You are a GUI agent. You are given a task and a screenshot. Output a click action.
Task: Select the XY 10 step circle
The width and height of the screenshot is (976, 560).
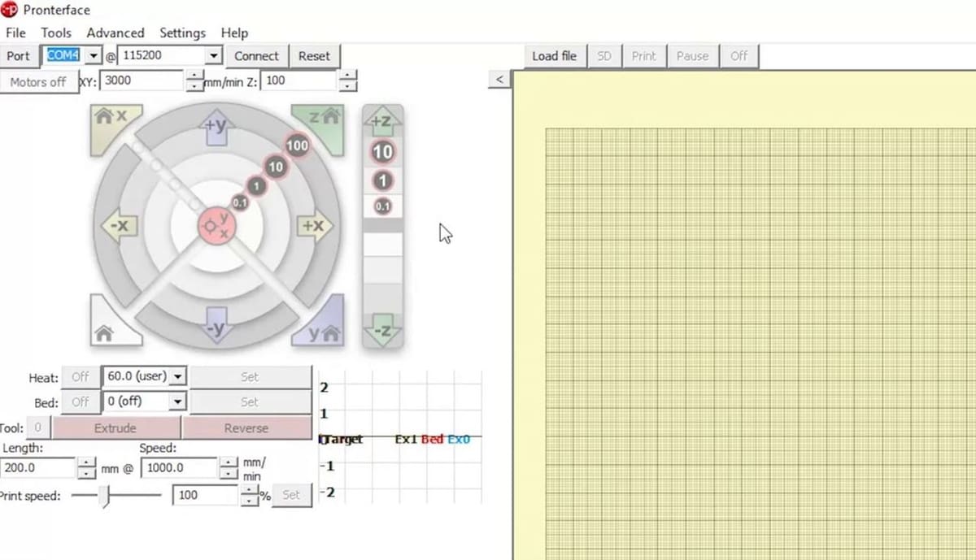(276, 167)
